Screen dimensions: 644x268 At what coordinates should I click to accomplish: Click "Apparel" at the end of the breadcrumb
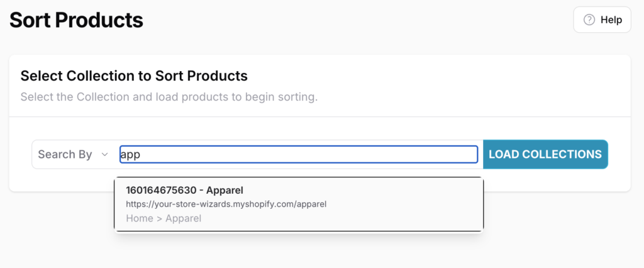click(x=183, y=218)
